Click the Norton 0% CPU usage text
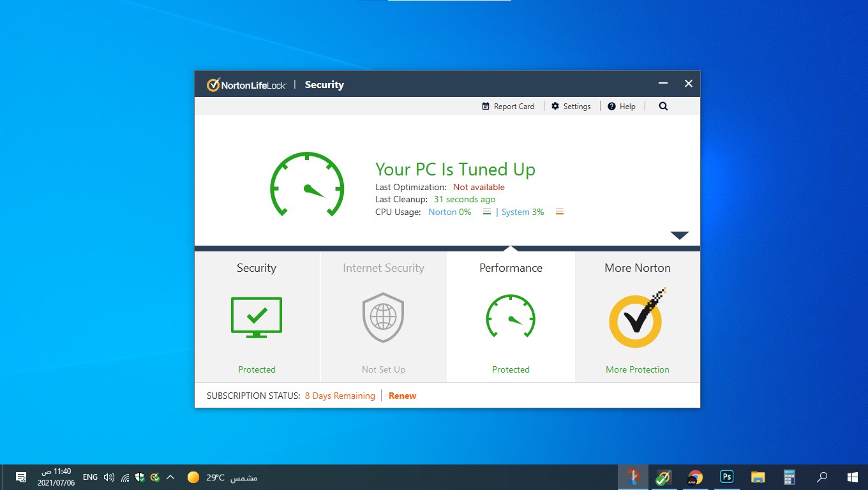 point(450,212)
